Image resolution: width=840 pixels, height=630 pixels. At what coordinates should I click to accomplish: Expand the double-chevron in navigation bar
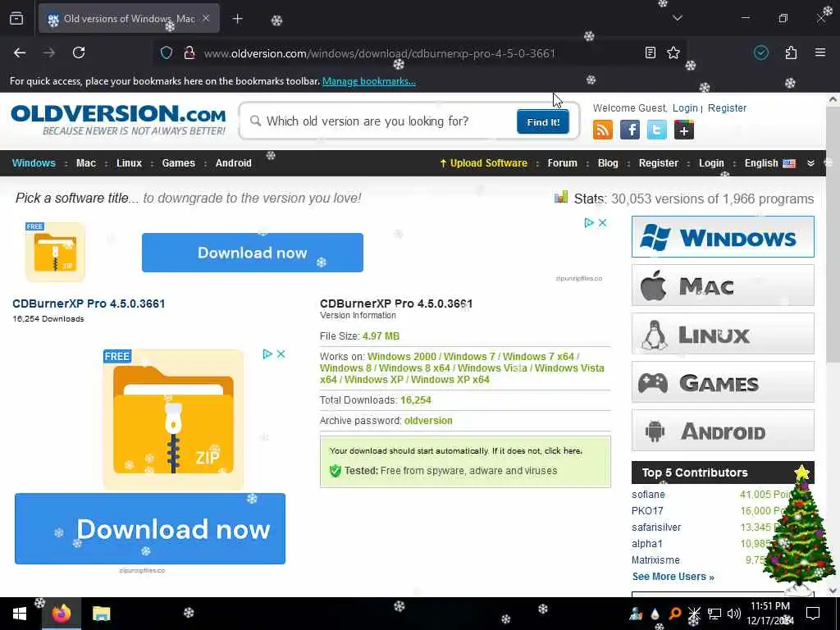[810, 163]
